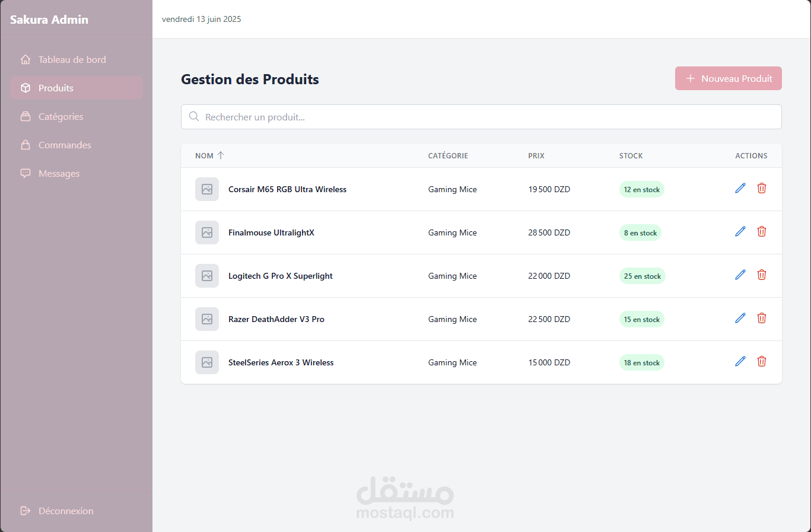Focus the Rechercher un produit search field
This screenshot has width=811, height=532.
481,117
